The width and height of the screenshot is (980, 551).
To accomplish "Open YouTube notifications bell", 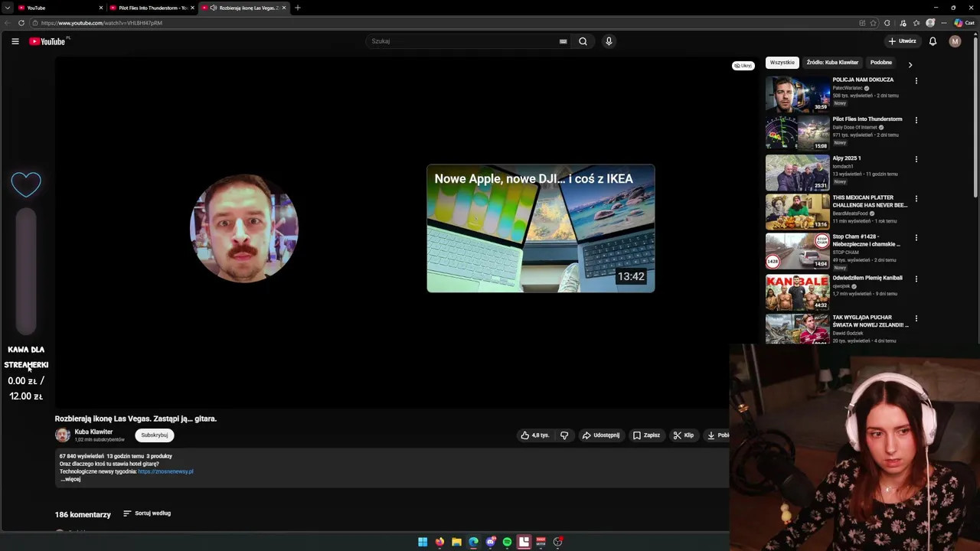I will click(933, 41).
